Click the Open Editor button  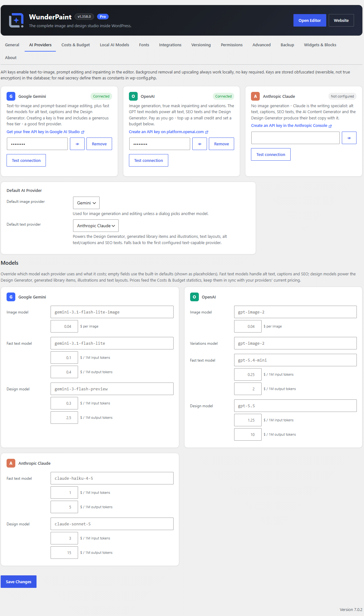point(310,20)
